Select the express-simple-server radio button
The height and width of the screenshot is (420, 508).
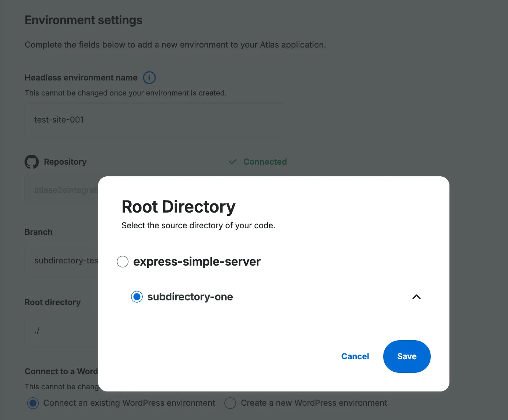click(123, 262)
